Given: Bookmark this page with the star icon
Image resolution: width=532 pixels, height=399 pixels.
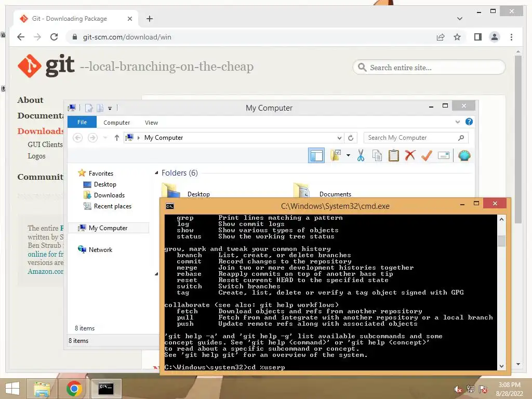Looking at the screenshot, I should pyautogui.click(x=457, y=37).
